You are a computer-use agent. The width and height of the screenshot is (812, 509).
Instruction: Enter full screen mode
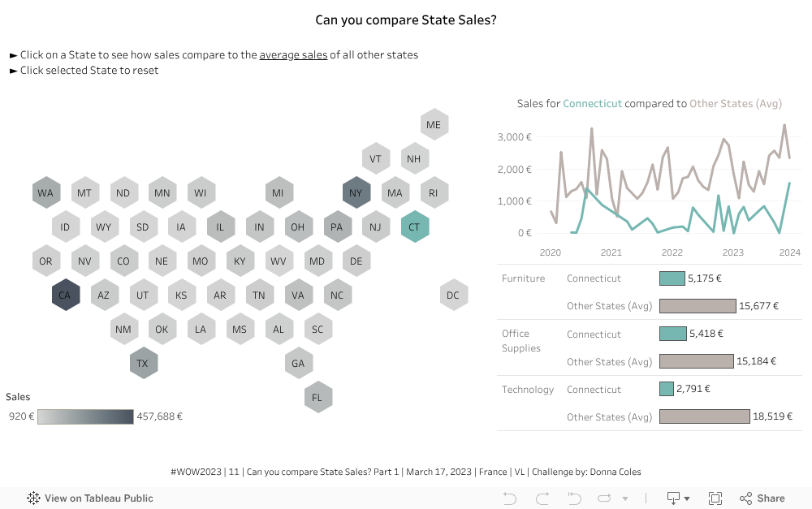tap(715, 498)
